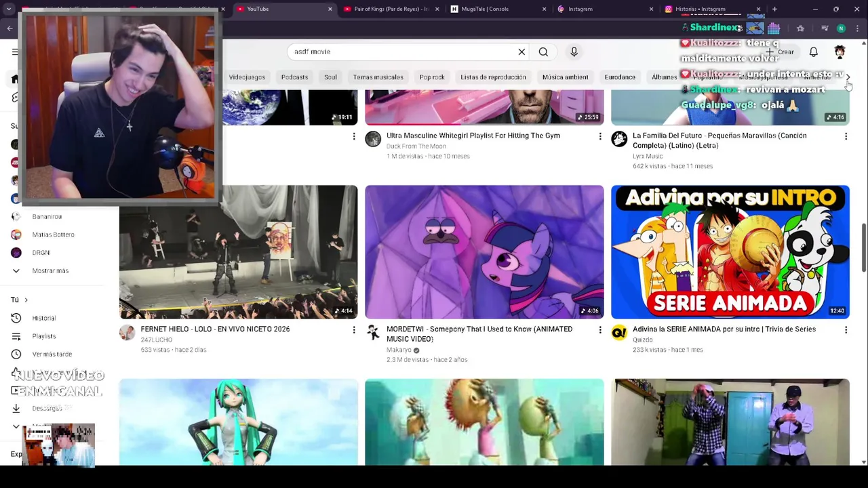
Task: Close the MugaTale Console browser tab
Action: pyautogui.click(x=544, y=9)
